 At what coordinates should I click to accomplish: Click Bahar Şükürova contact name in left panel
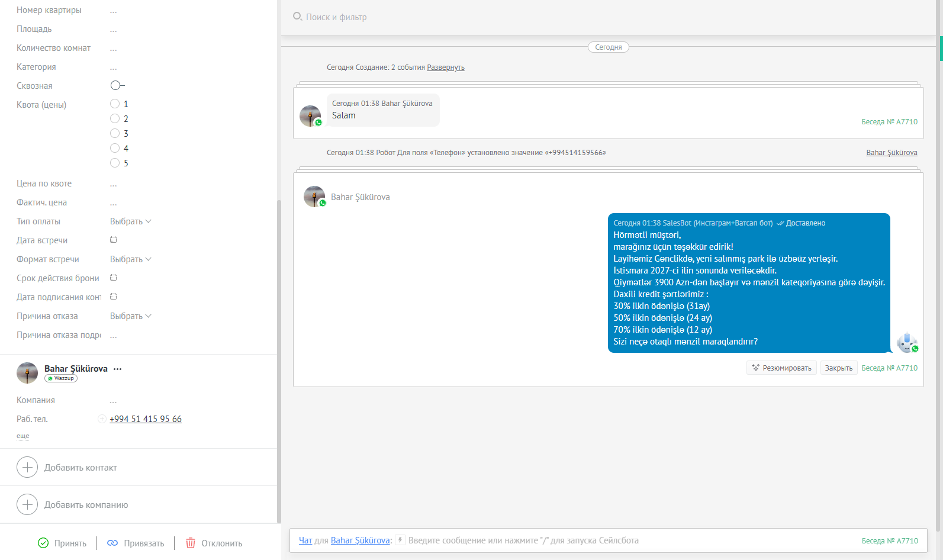click(x=76, y=368)
